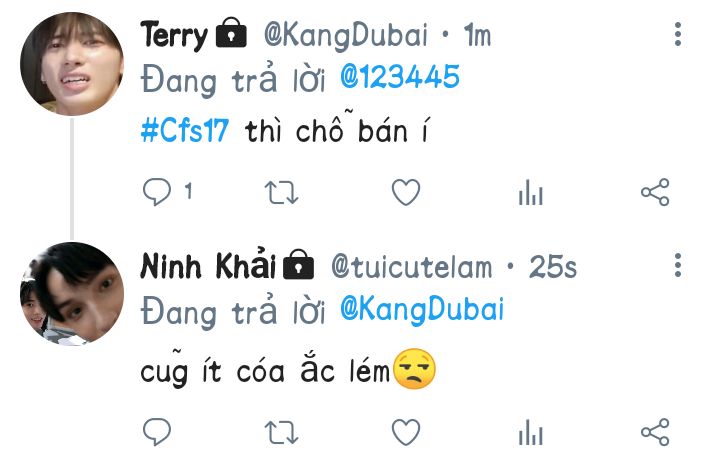Viewport: 719px width, 459px height.
Task: Open the blue @KangDubai mention in the reply
Action: (x=422, y=309)
